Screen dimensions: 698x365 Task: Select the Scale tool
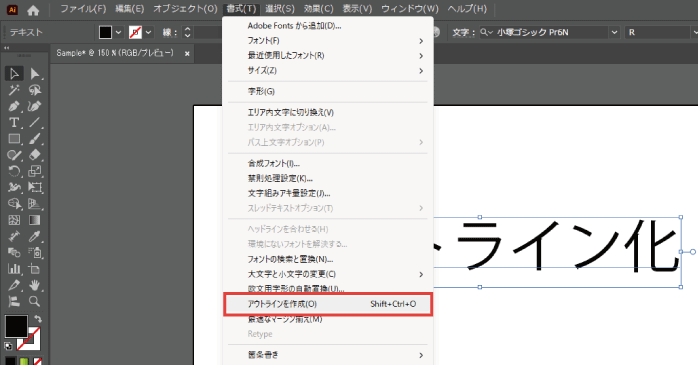coord(35,171)
